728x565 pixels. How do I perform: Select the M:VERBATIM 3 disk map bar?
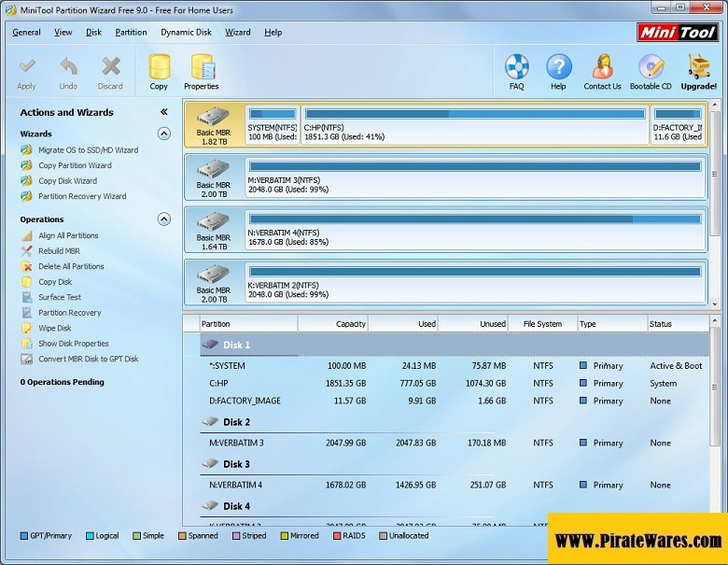pyautogui.click(x=474, y=176)
